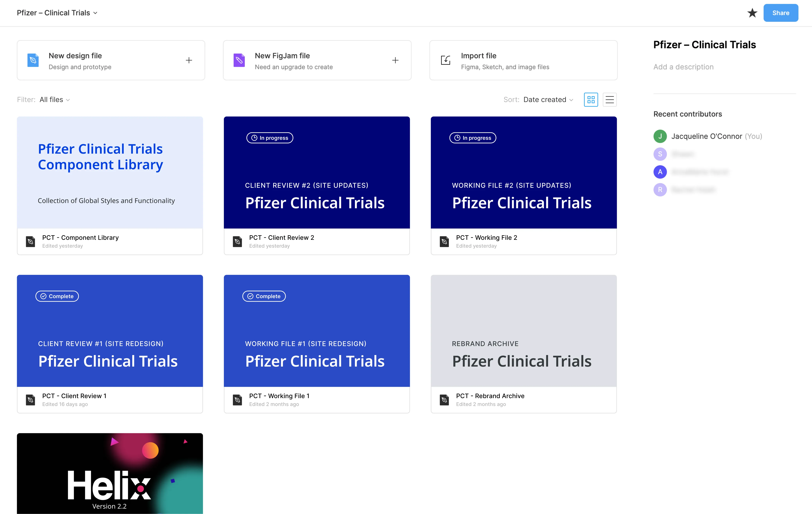The width and height of the screenshot is (812, 514).
Task: Open the Working File #1 thumbnail
Action: point(317,331)
